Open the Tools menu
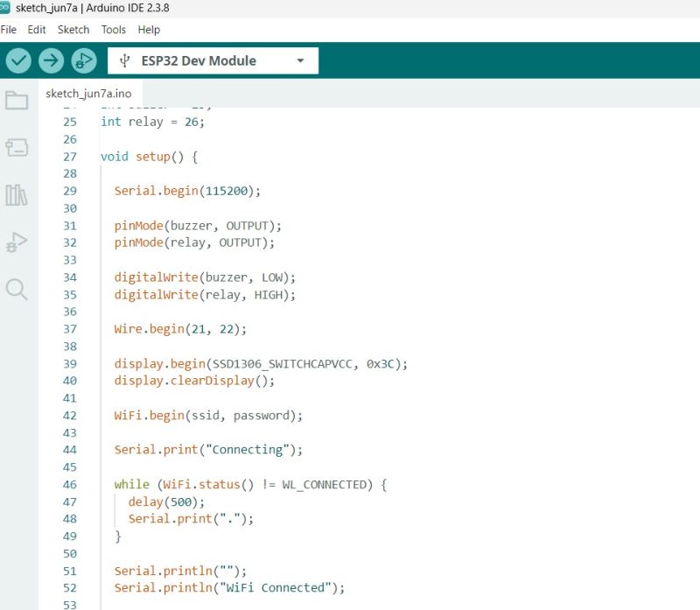 click(x=114, y=30)
